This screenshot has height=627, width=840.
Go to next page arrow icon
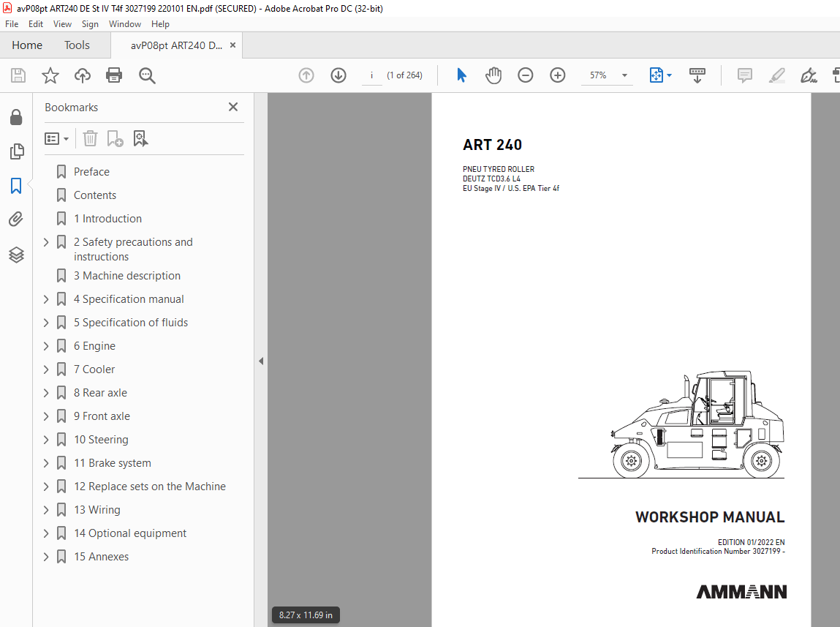coord(338,75)
